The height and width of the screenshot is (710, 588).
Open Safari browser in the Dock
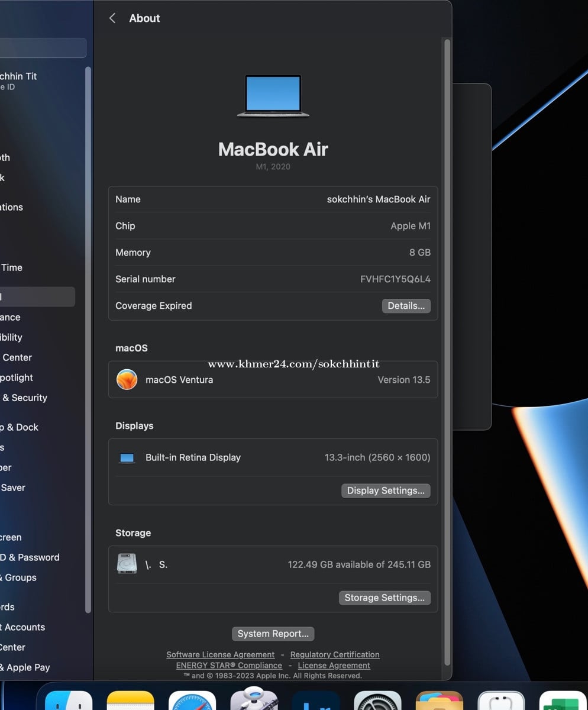192,702
